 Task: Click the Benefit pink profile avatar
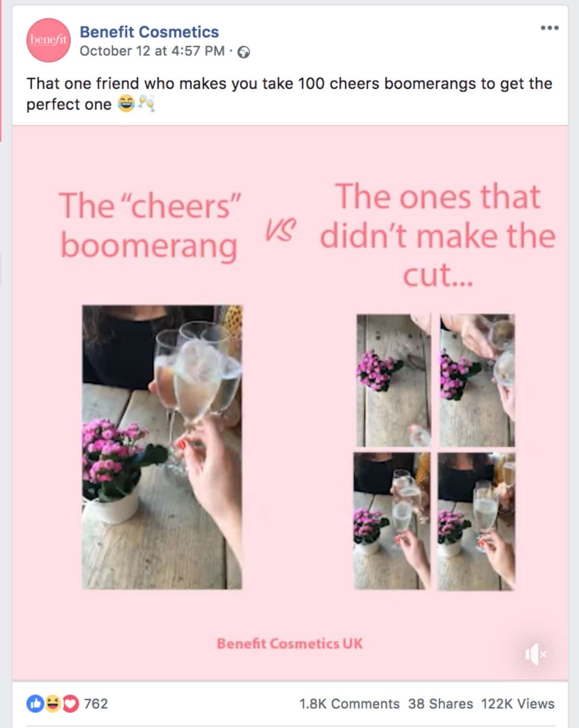(x=48, y=40)
